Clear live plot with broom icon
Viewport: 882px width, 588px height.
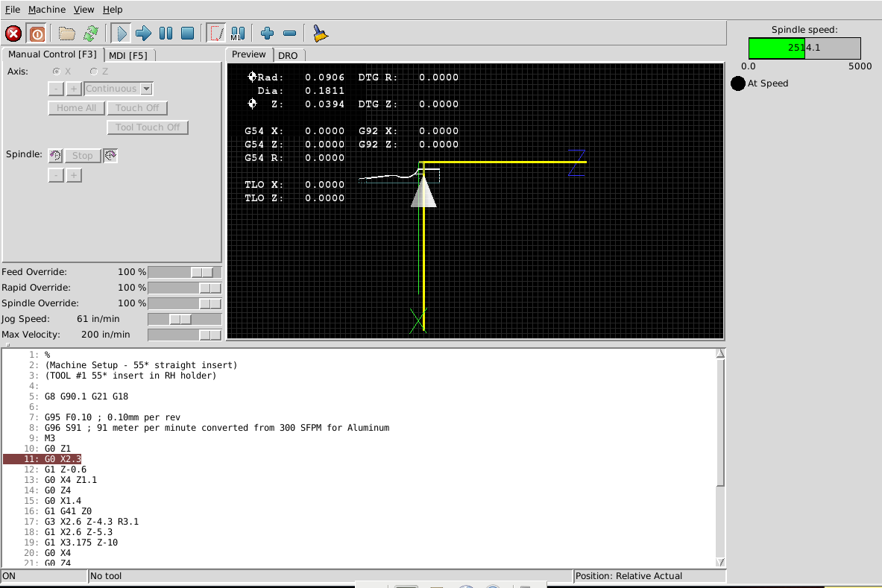click(x=320, y=34)
